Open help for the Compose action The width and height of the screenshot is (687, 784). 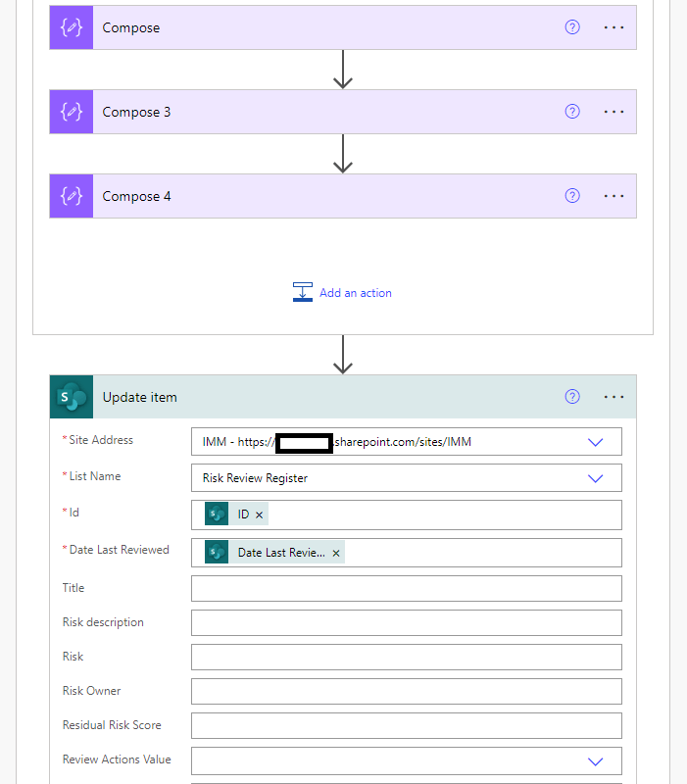(572, 27)
